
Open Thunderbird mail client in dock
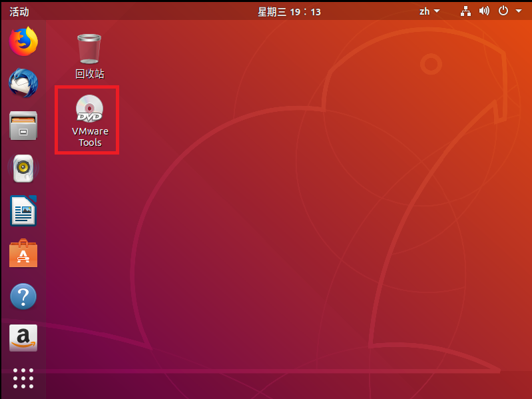(23, 83)
